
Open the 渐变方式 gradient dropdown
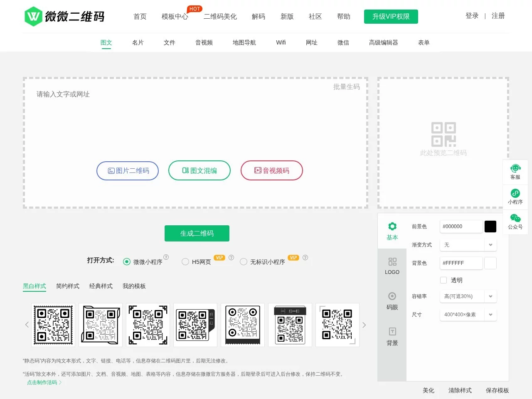click(468, 245)
